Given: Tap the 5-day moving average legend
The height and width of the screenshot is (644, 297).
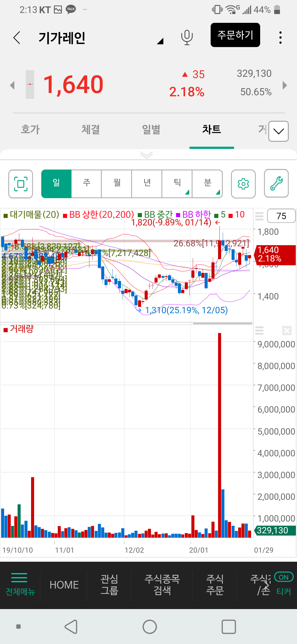Looking at the screenshot, I should click(x=220, y=215).
